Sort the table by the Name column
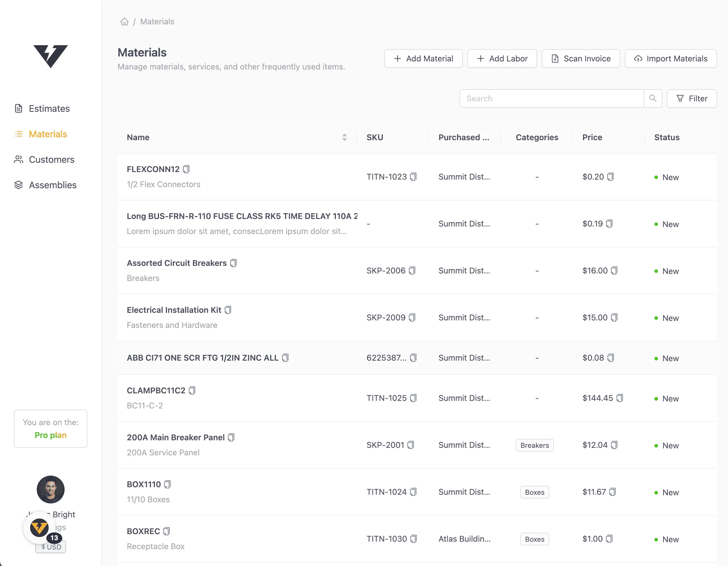The image size is (728, 566). click(344, 137)
